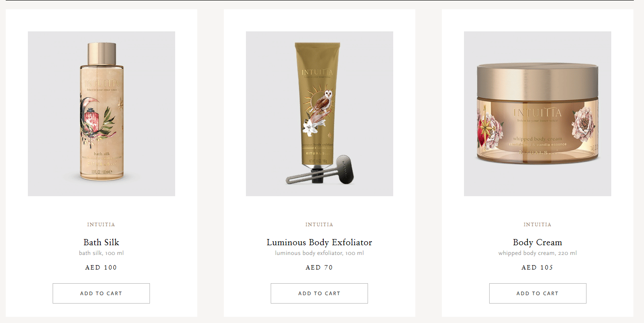Open the Bath Silk product title
The width and height of the screenshot is (644, 323).
click(101, 242)
